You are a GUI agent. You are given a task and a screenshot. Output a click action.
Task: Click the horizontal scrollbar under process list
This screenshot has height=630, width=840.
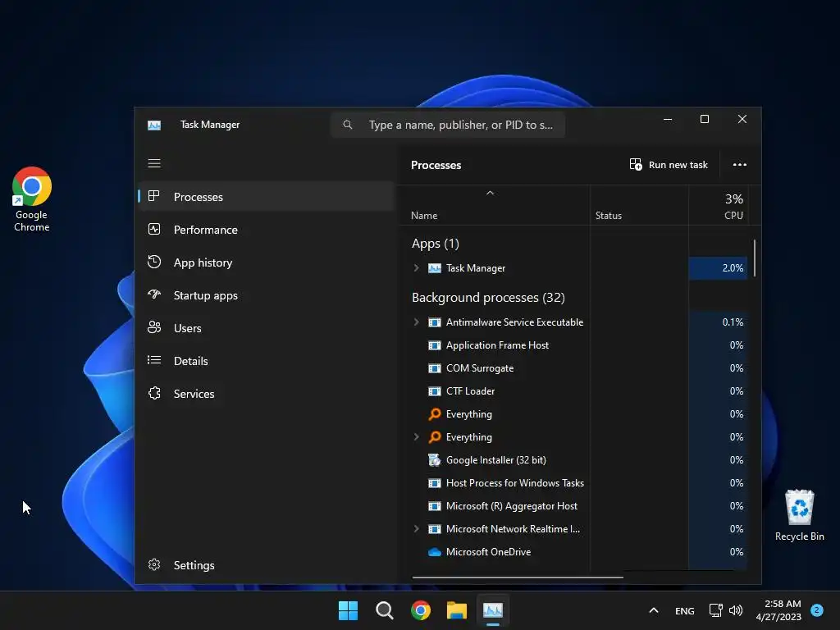pos(518,577)
